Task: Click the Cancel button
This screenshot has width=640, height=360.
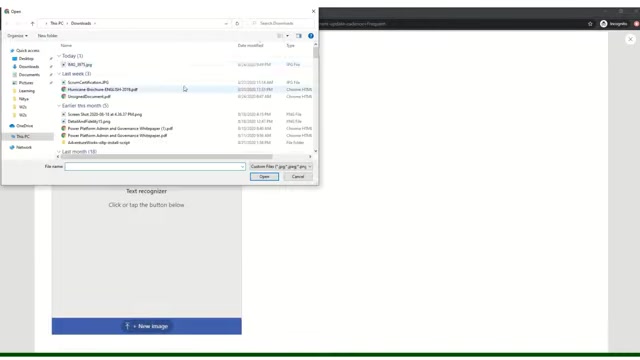Action: 298,177
